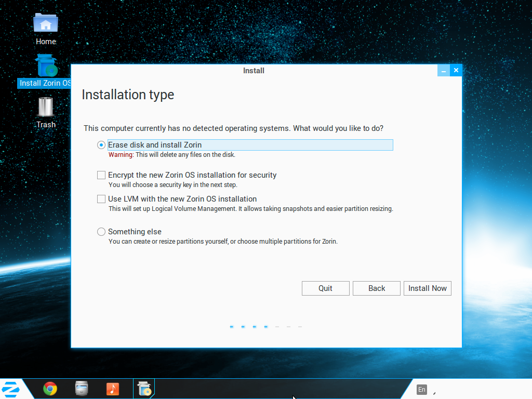Click the Quit button
This screenshot has height=399, width=532.
(326, 288)
